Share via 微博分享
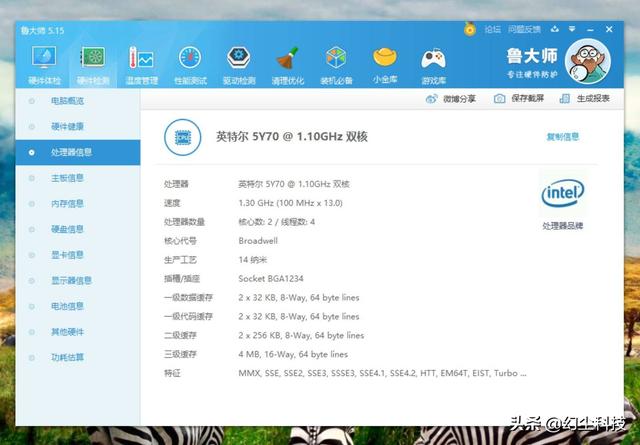 (451, 99)
